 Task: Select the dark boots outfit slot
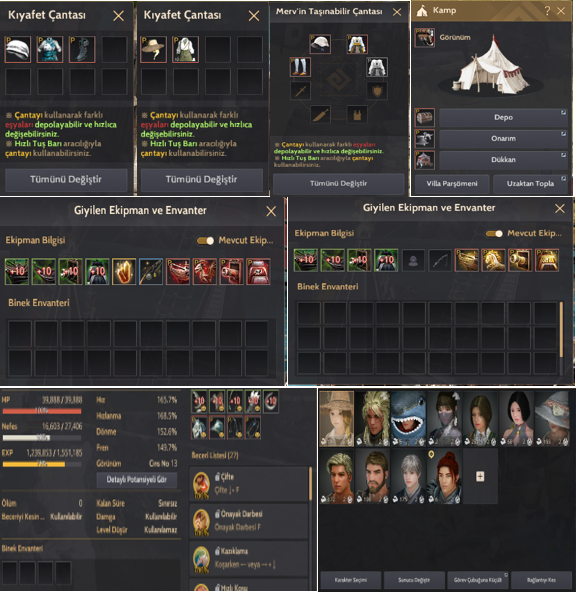tap(82, 49)
